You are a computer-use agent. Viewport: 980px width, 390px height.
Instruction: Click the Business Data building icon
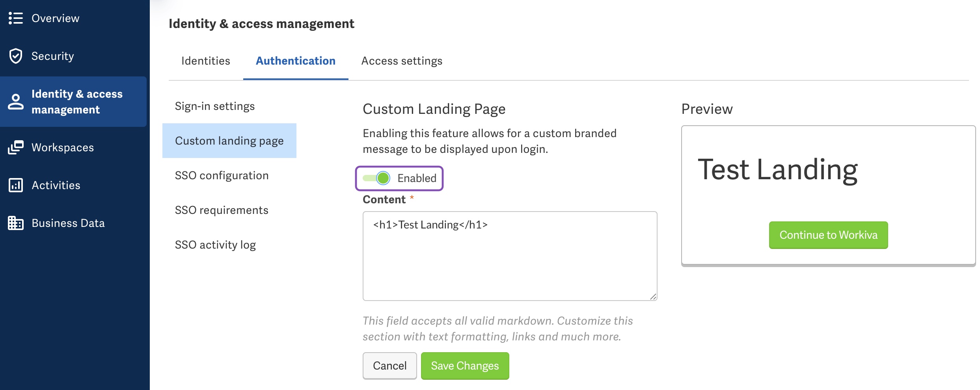point(16,223)
